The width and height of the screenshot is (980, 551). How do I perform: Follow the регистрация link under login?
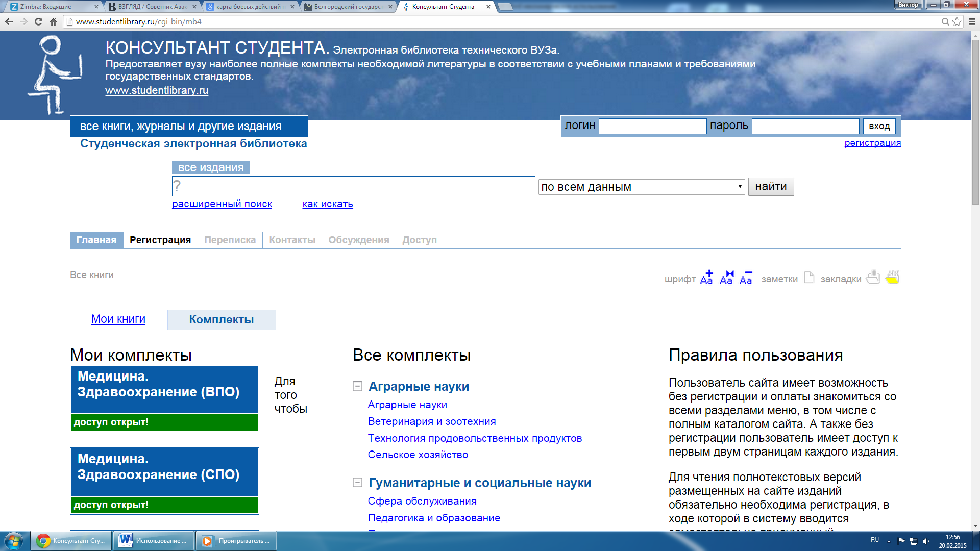tap(872, 143)
